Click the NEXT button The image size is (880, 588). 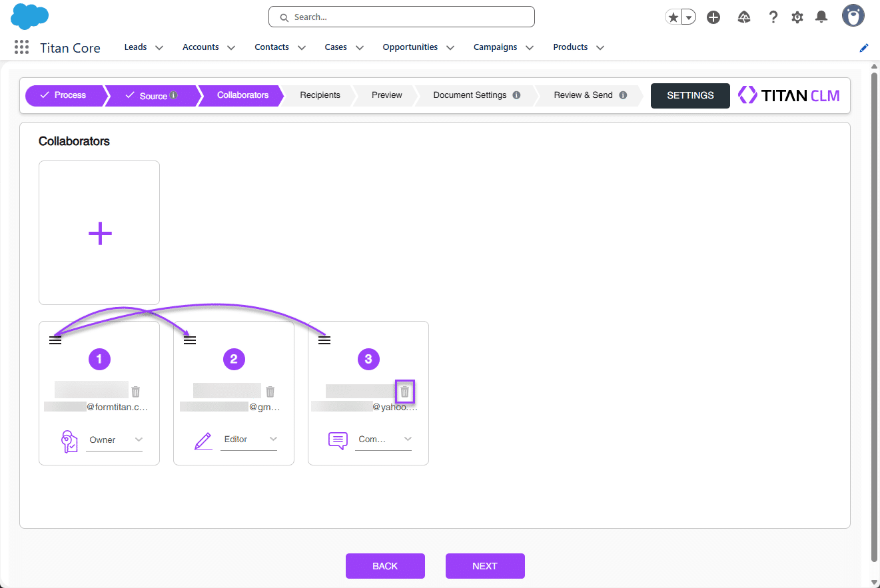pos(485,565)
